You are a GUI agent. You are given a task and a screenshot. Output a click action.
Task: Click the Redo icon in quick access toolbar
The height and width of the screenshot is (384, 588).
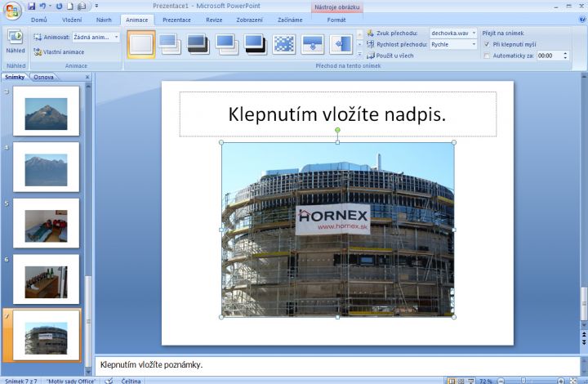pos(60,6)
